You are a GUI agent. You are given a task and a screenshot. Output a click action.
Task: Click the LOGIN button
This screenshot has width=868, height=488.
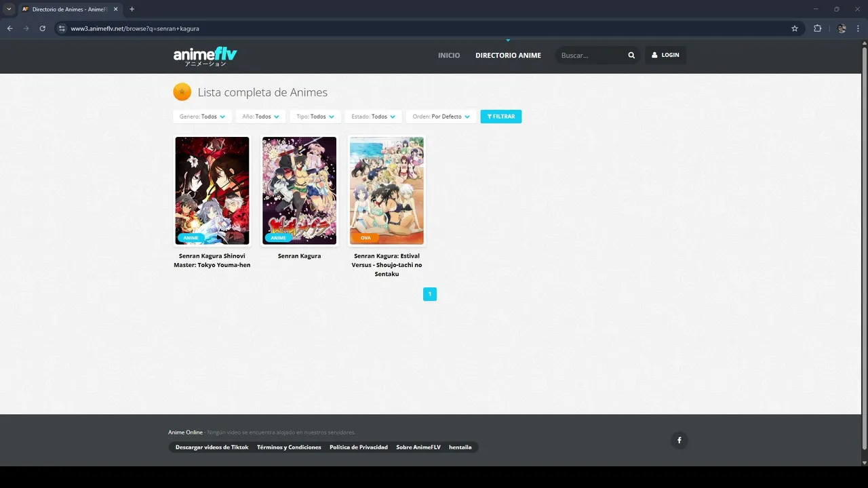[665, 55]
